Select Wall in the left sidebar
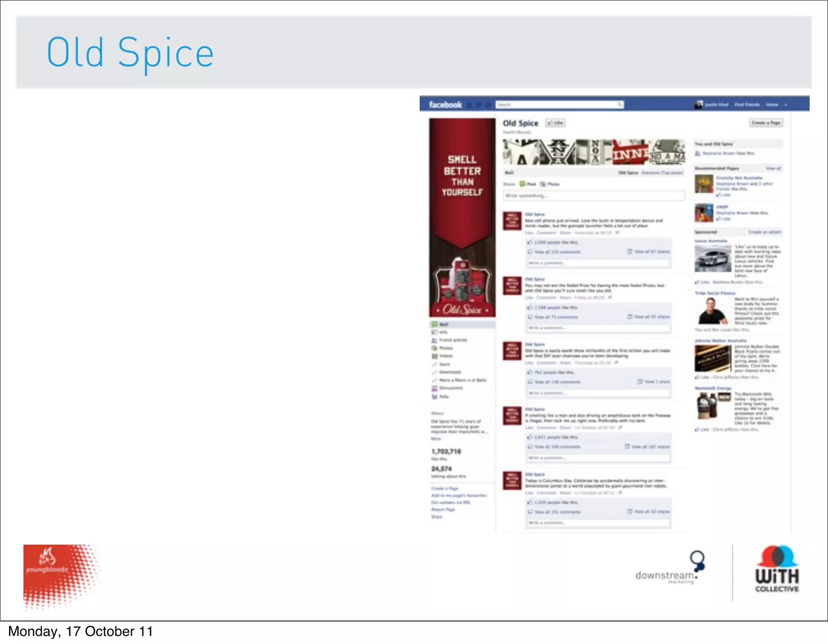The width and height of the screenshot is (828, 644). click(462, 324)
